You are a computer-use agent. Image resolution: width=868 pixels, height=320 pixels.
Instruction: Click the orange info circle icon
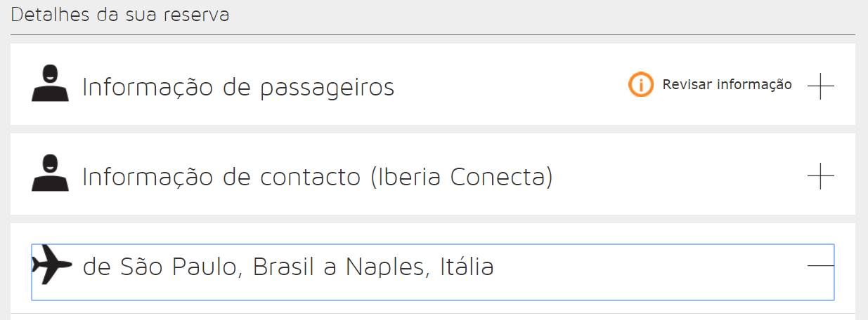pyautogui.click(x=640, y=85)
